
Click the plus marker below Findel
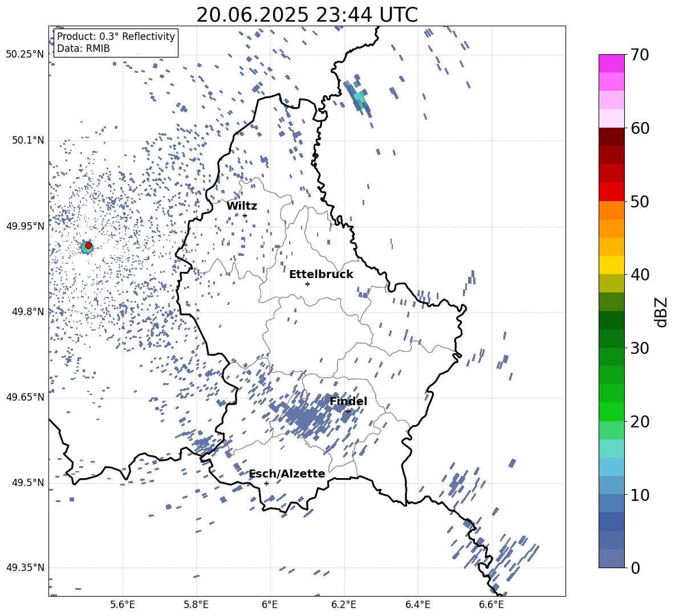tap(348, 411)
